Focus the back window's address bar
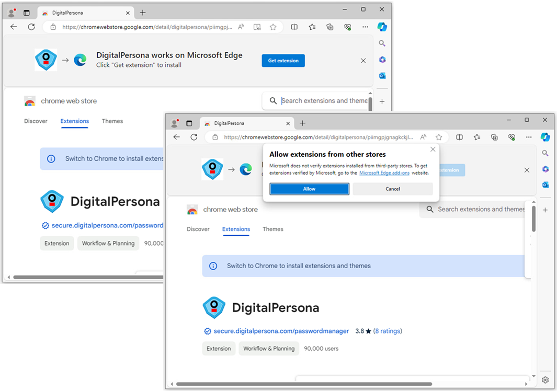Image resolution: width=557 pixels, height=392 pixels. pos(147,27)
